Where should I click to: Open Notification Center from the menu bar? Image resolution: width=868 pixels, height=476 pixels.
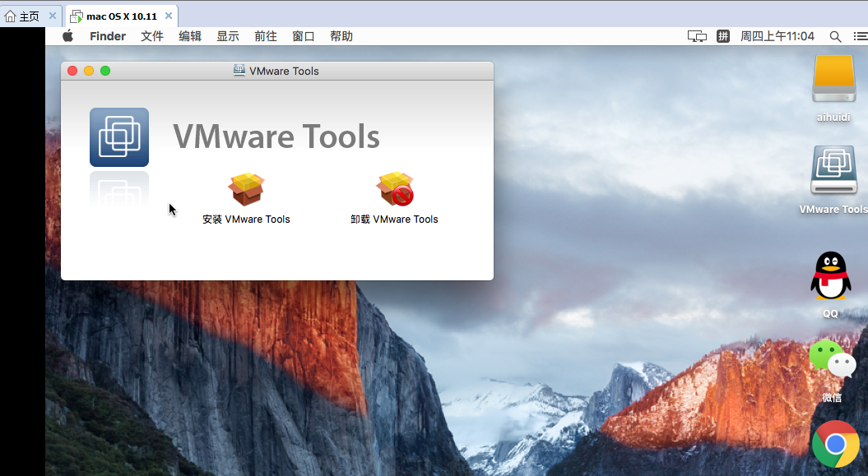pos(860,36)
